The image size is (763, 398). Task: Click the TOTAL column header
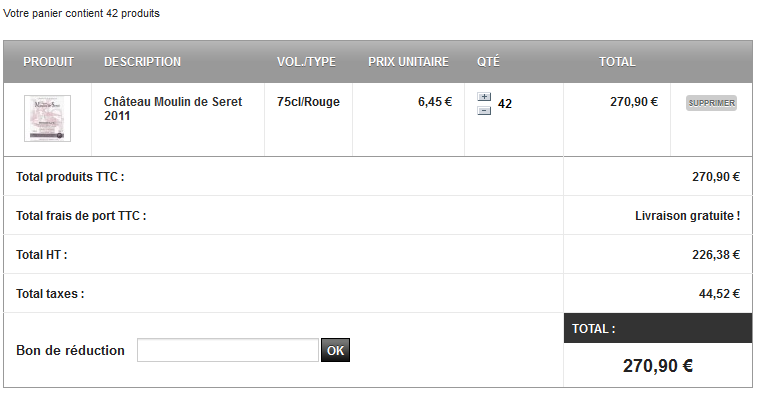click(617, 62)
